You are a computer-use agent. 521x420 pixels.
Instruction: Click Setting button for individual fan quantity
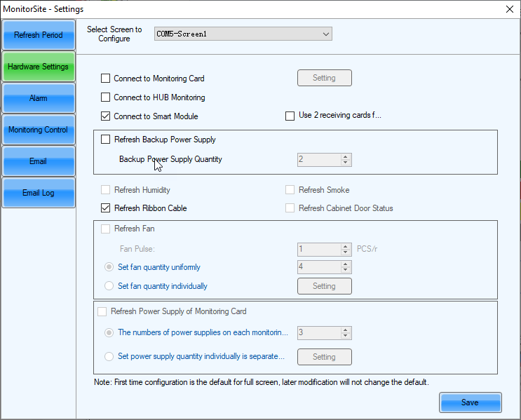point(324,286)
